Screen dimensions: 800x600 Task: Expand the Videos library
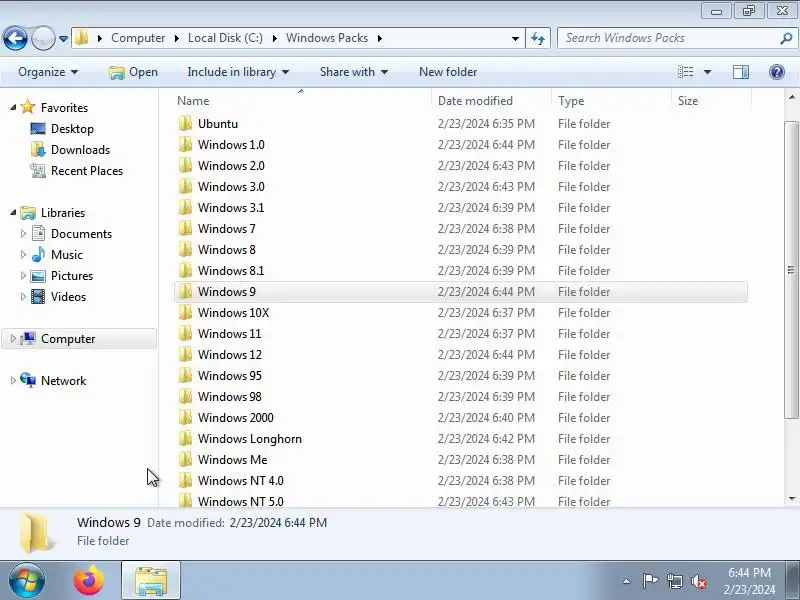point(23,296)
